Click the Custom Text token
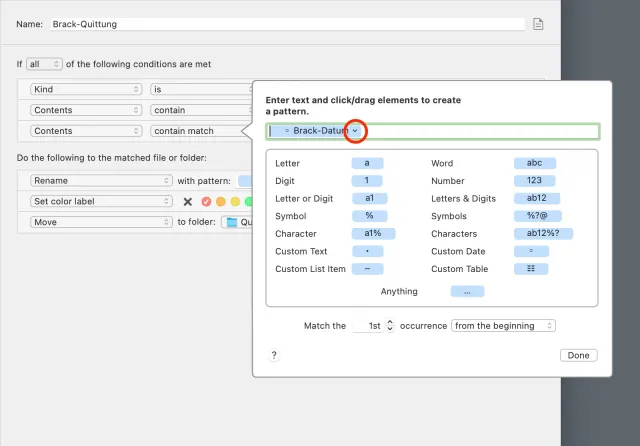Viewport: 640px width, 446px height. (x=367, y=251)
